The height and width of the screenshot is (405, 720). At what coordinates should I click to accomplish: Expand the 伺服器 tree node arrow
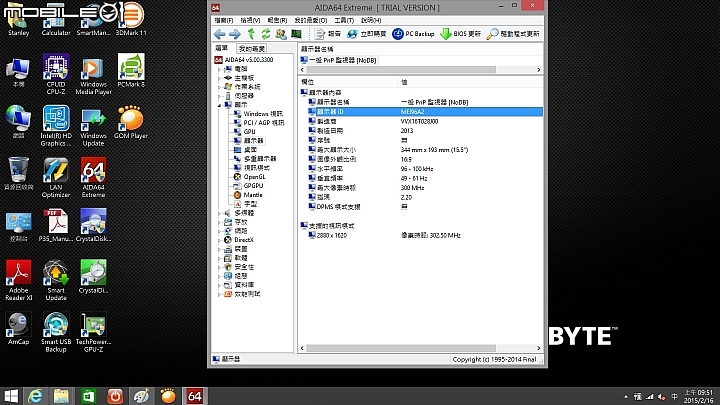tap(219, 96)
